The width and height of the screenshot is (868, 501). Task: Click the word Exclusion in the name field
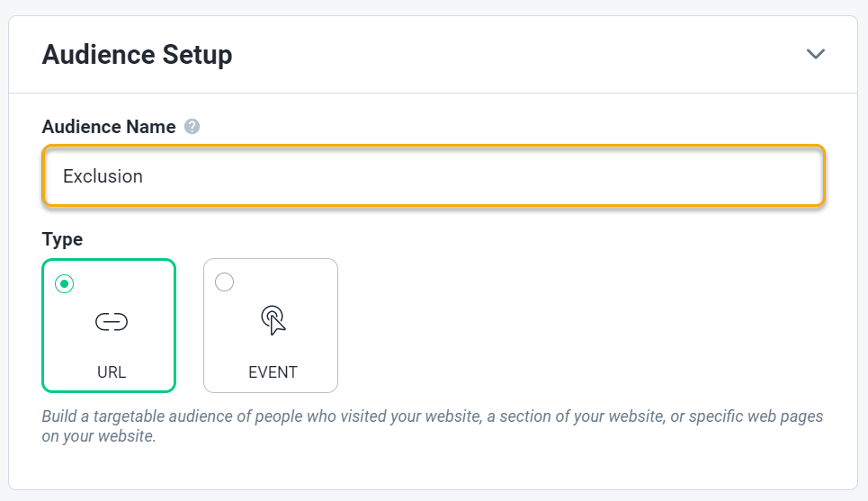tap(103, 176)
